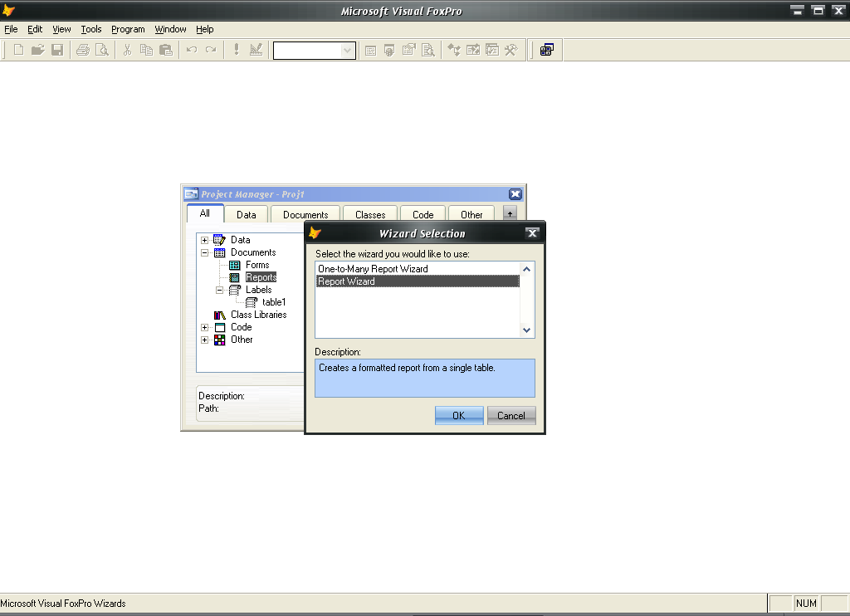Click the Document View toolbar icon
The width and height of the screenshot is (850, 616).
tap(428, 51)
